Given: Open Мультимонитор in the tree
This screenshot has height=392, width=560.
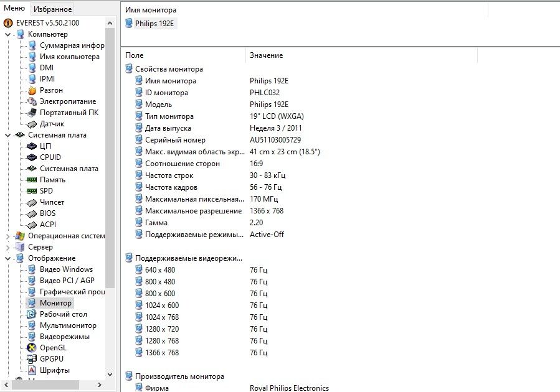Looking at the screenshot, I should pos(68,325).
